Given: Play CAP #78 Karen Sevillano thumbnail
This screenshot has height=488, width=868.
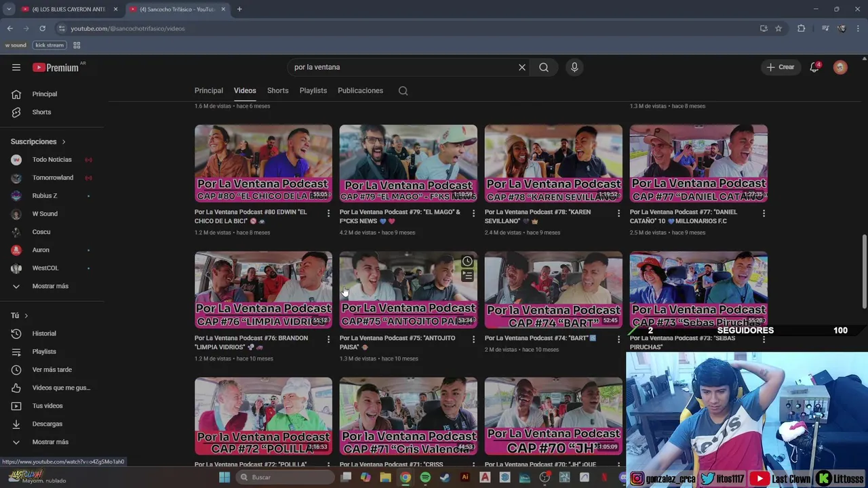Looking at the screenshot, I should pos(553,163).
